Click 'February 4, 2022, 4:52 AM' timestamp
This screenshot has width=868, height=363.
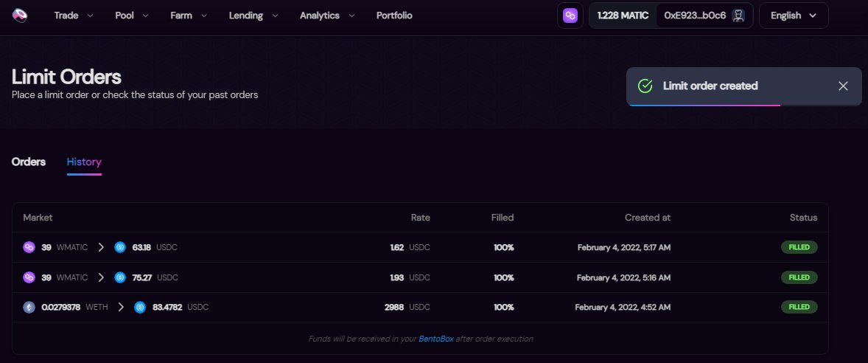tap(623, 307)
